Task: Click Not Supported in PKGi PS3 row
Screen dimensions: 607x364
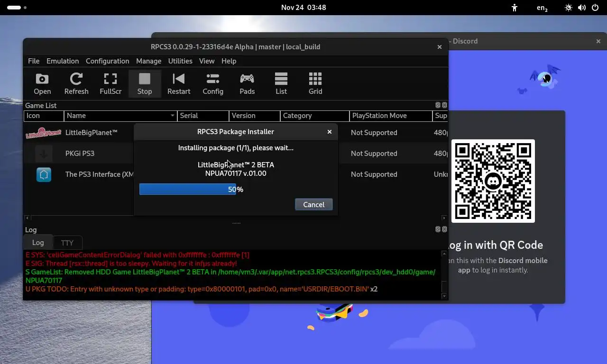Action: [x=374, y=154]
